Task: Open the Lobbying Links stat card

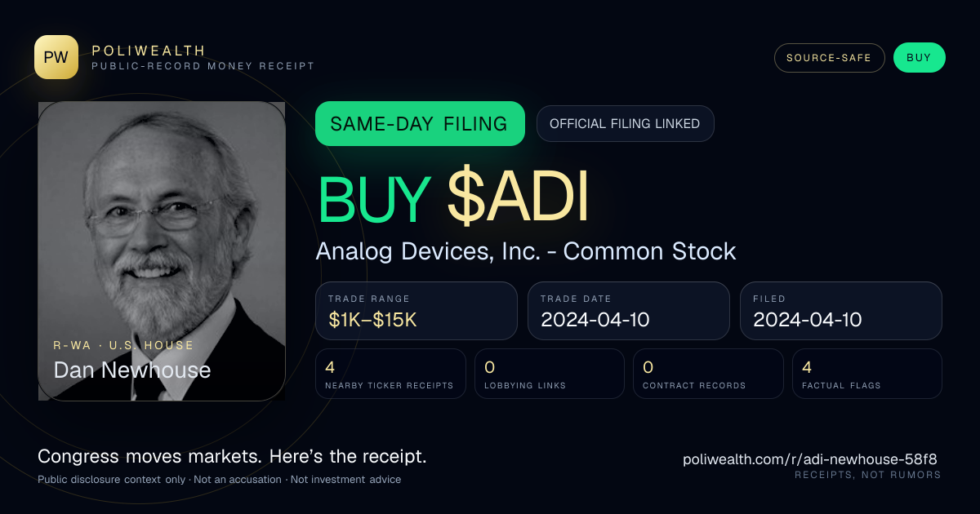Action: pyautogui.click(x=550, y=374)
